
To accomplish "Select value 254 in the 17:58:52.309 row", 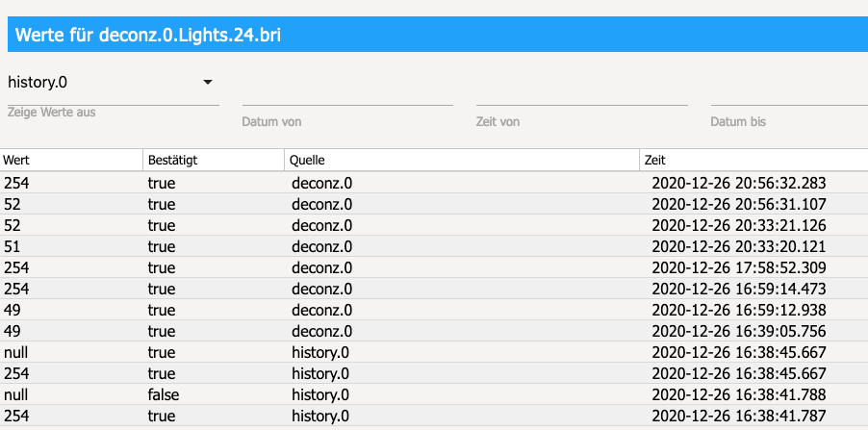I will click(x=16, y=267).
